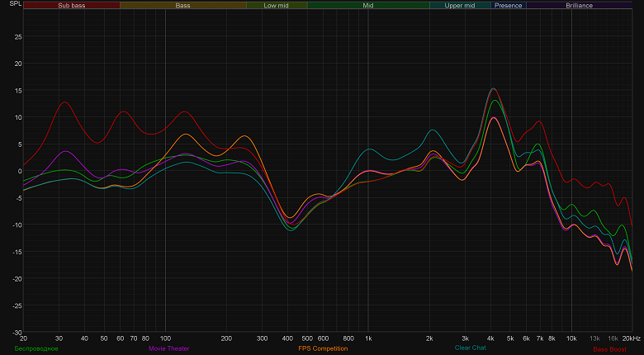Click the 400 frequency axis label

pos(287,338)
